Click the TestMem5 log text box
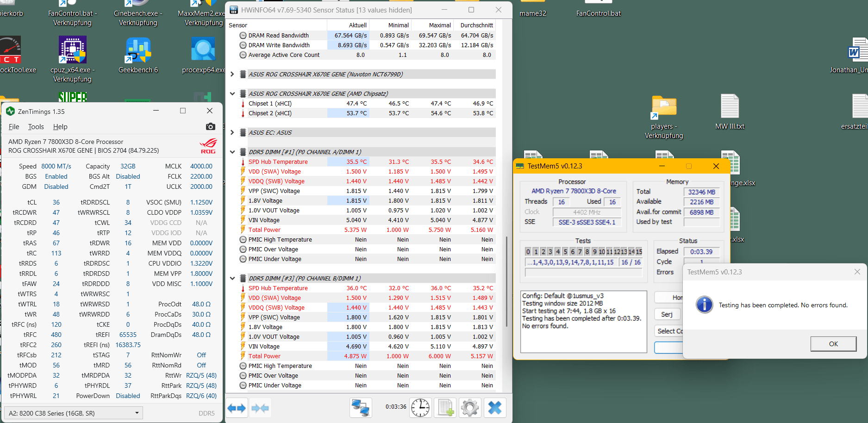868x423 pixels. pos(583,322)
